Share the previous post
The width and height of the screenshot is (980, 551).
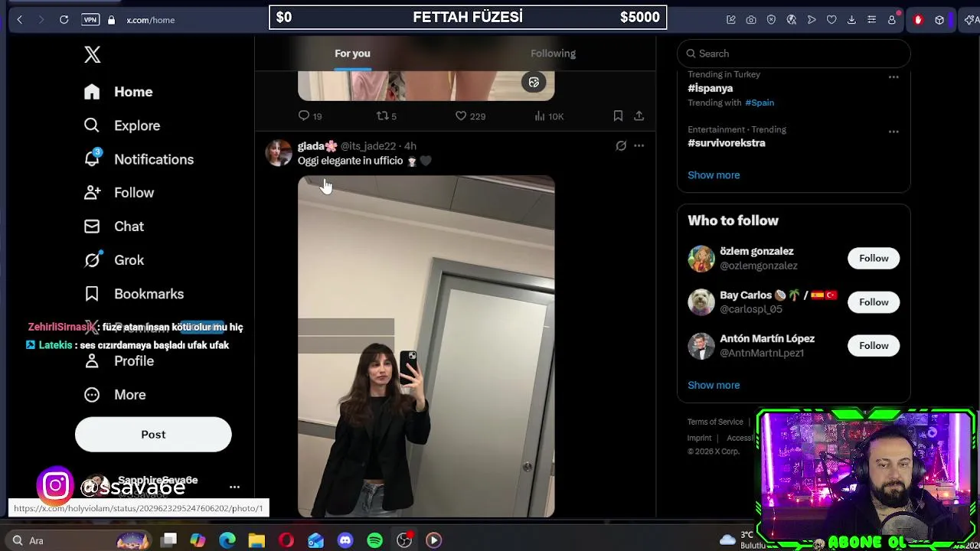[639, 116]
